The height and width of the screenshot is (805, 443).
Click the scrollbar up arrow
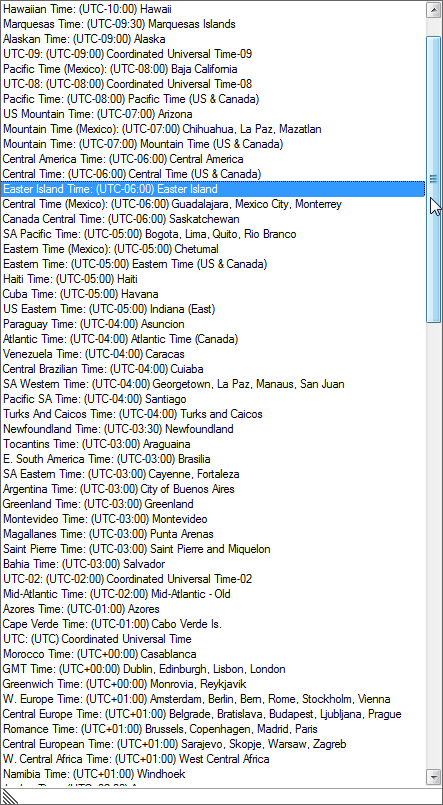(x=434, y=10)
